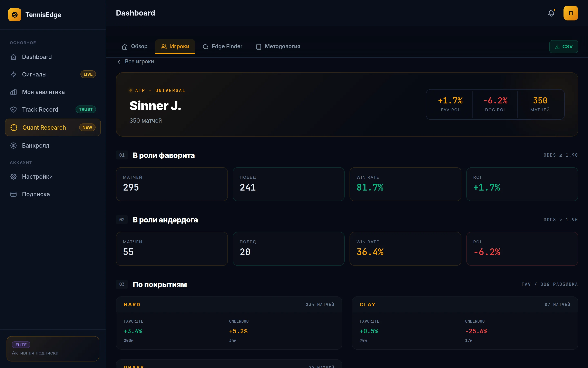
Task: Open Quant Research in the sidebar
Action: [x=53, y=128]
